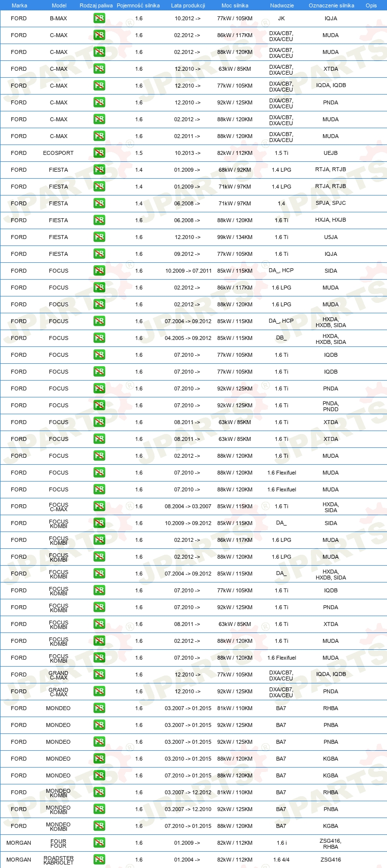The image size is (387, 868).
Task: Click fuel icon of MONDEO KOMBI KGBA row
Action: [x=99, y=826]
